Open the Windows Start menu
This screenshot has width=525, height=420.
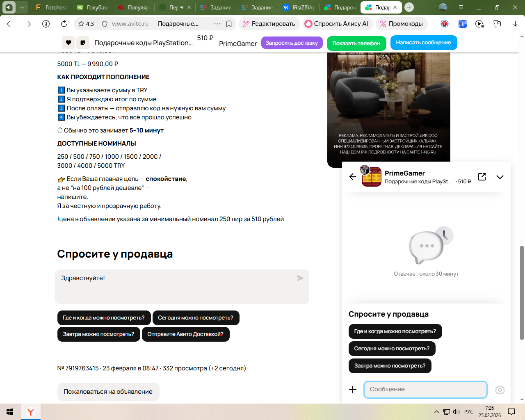pyautogui.click(x=10, y=412)
